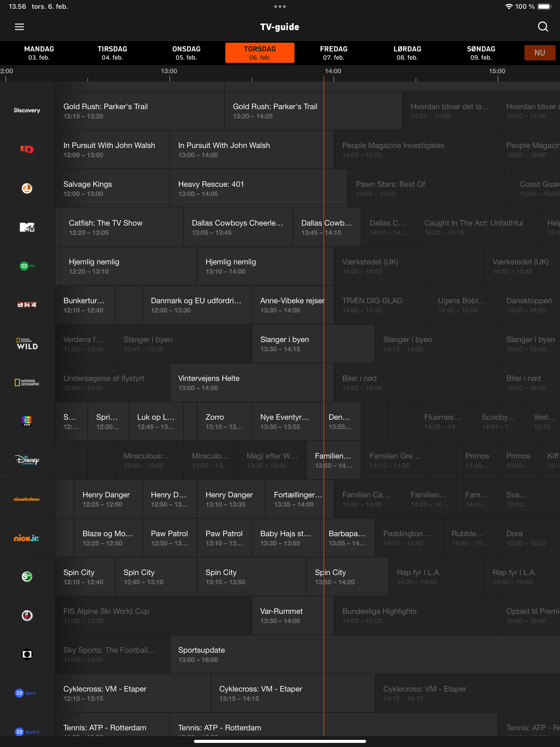Viewport: 560px width, 747px height.
Task: Open Zorro 13:10 program
Action: point(224,421)
